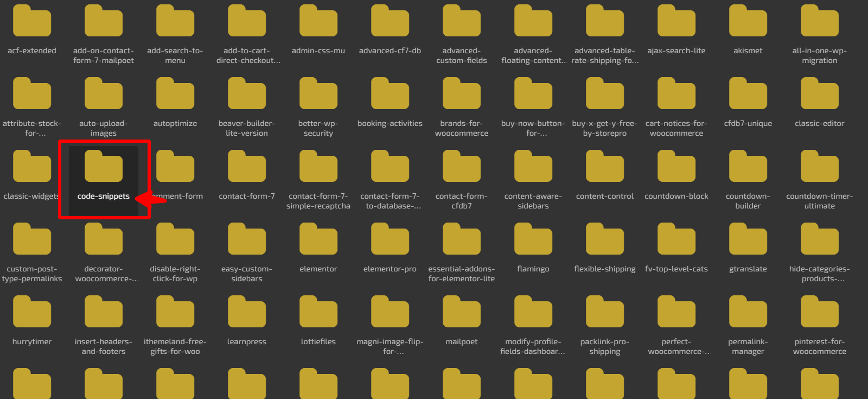This screenshot has height=399, width=868.
Task: Select the attribute-stock-for folder icon
Action: tap(32, 93)
